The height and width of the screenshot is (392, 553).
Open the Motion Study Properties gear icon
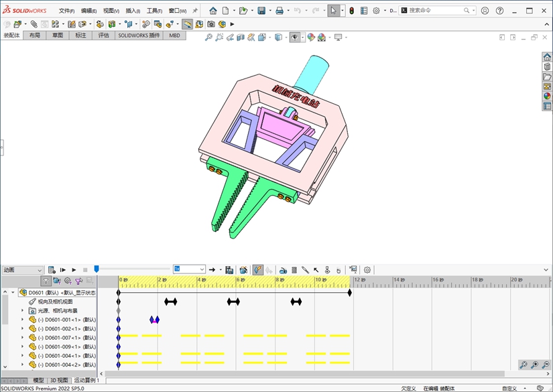point(367,269)
